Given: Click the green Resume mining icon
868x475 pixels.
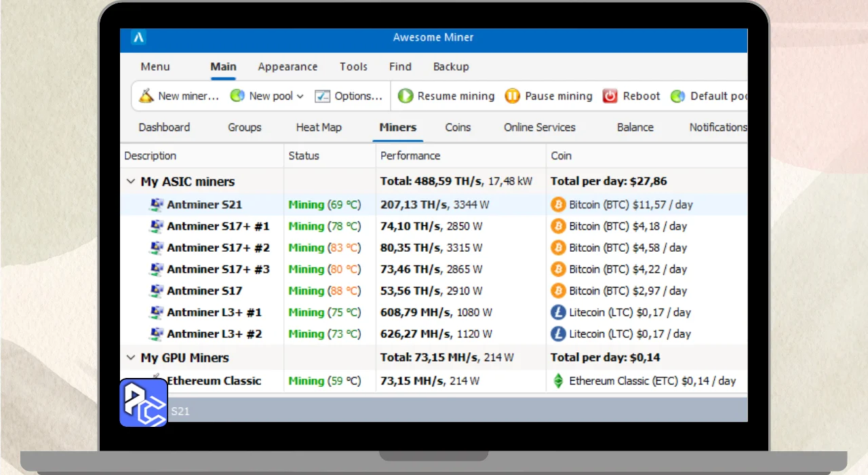Looking at the screenshot, I should [406, 96].
